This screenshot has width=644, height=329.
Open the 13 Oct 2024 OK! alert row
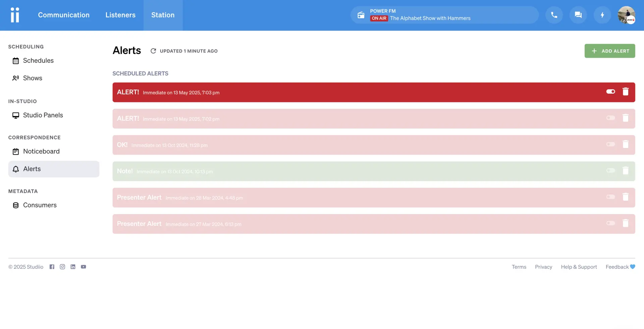[335, 145]
